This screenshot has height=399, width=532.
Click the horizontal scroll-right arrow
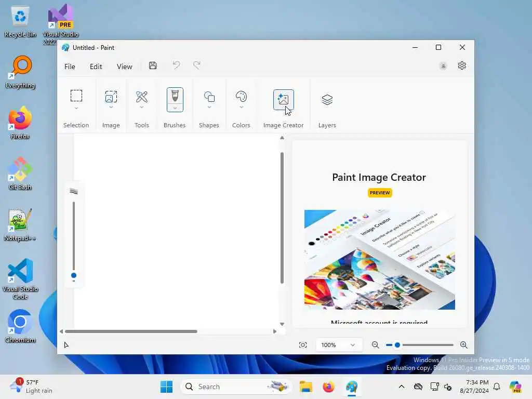click(275, 331)
